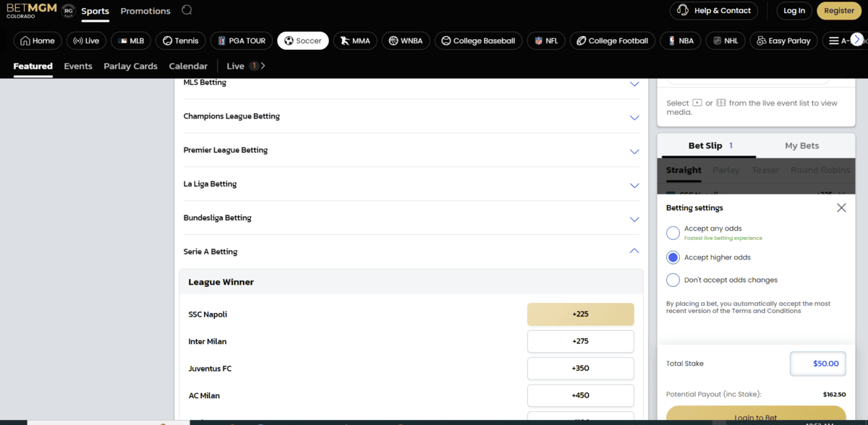Open the Easy Parlay pill
Image resolution: width=868 pixels, height=425 pixels.
click(x=784, y=40)
